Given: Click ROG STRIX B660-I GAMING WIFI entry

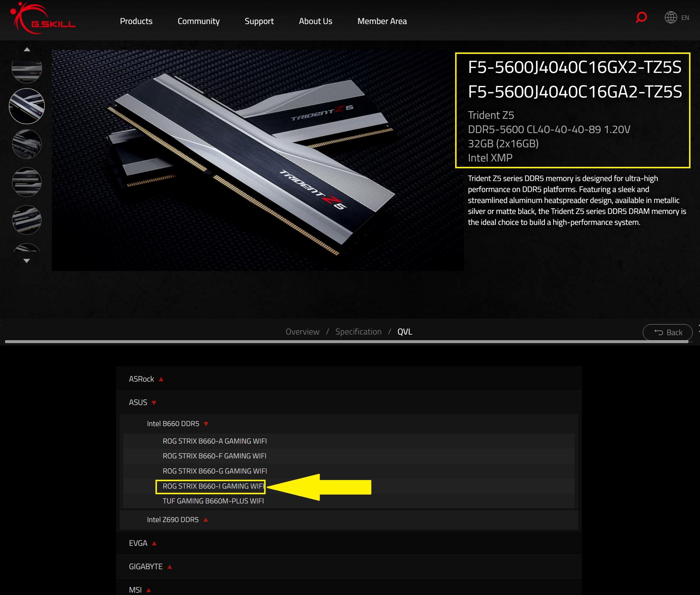Looking at the screenshot, I should [x=213, y=486].
